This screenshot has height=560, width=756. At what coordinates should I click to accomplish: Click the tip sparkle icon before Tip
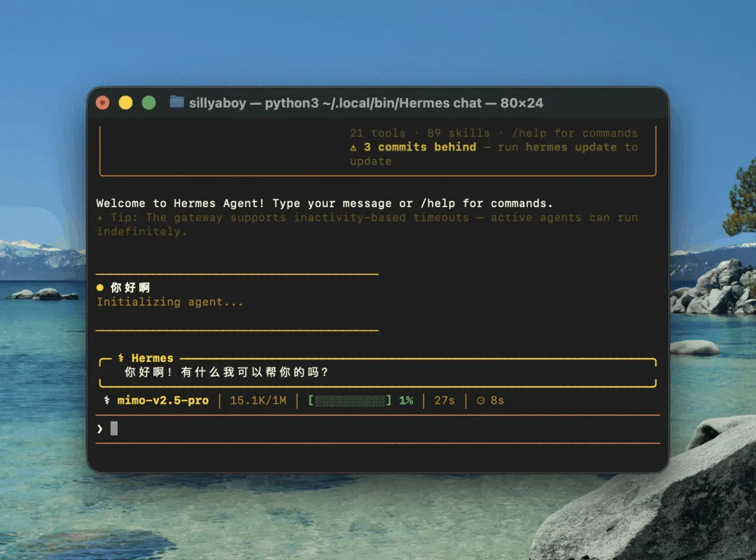click(x=100, y=218)
